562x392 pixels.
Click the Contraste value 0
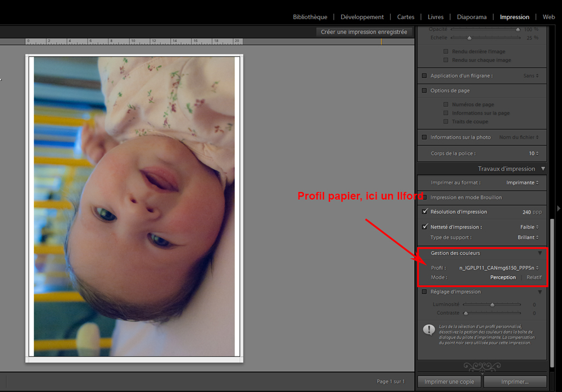pos(534,313)
